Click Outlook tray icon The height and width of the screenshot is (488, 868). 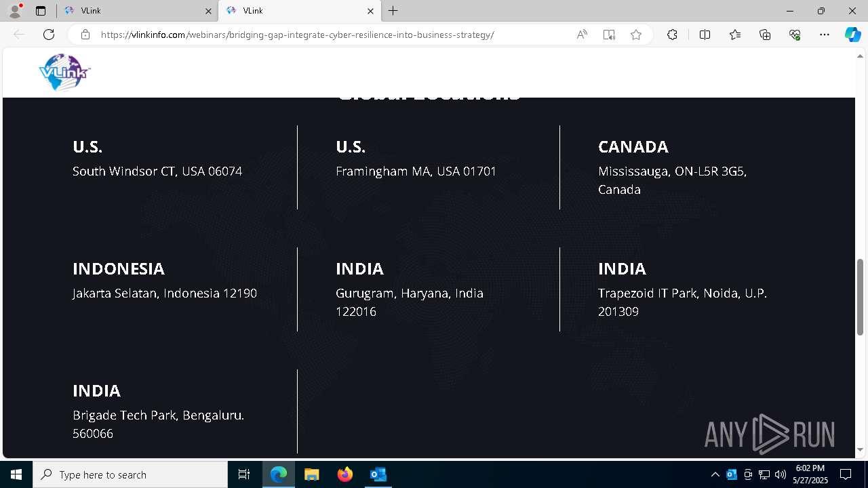click(732, 474)
